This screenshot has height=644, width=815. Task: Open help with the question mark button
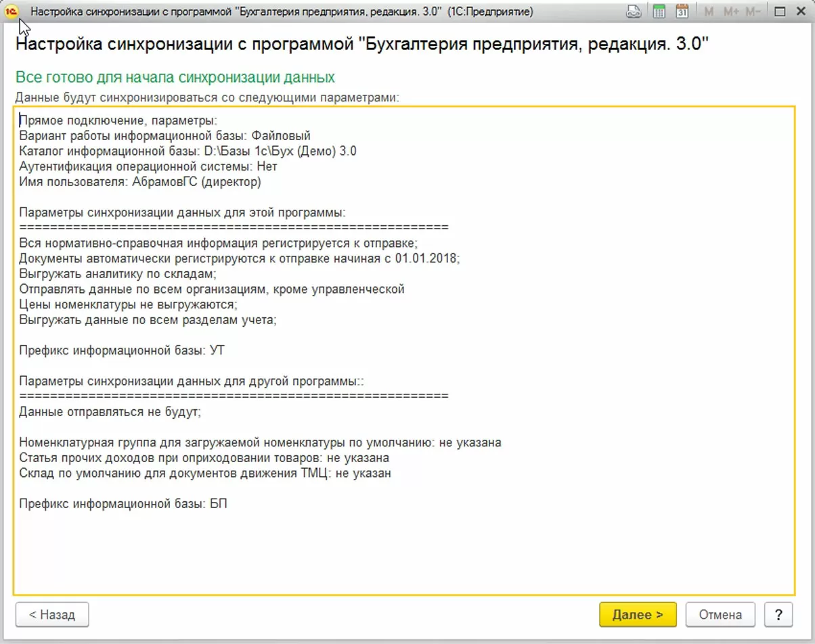[778, 615]
